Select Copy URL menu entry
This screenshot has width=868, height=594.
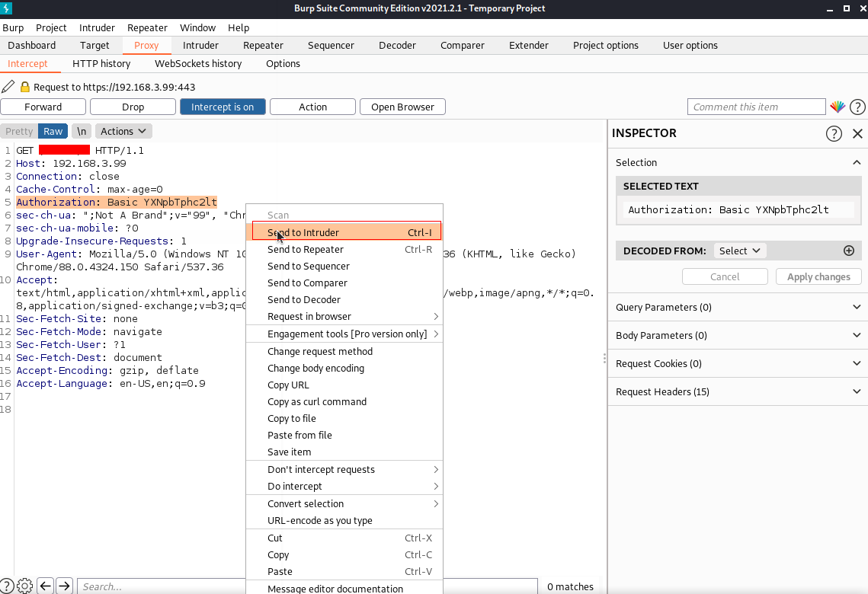point(344,385)
